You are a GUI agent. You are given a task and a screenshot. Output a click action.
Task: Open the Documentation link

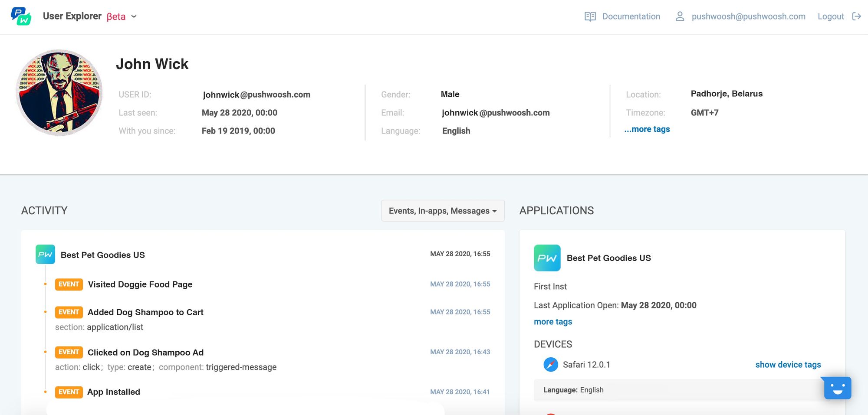(631, 16)
